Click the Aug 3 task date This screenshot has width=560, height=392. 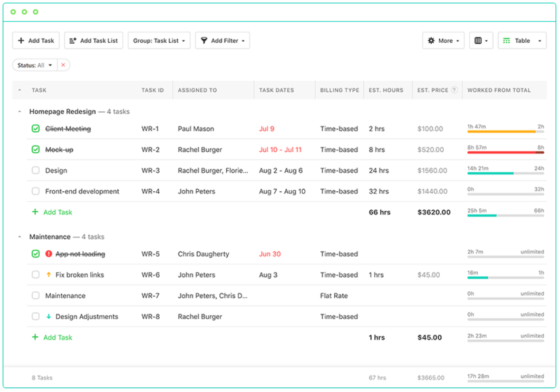tap(268, 275)
